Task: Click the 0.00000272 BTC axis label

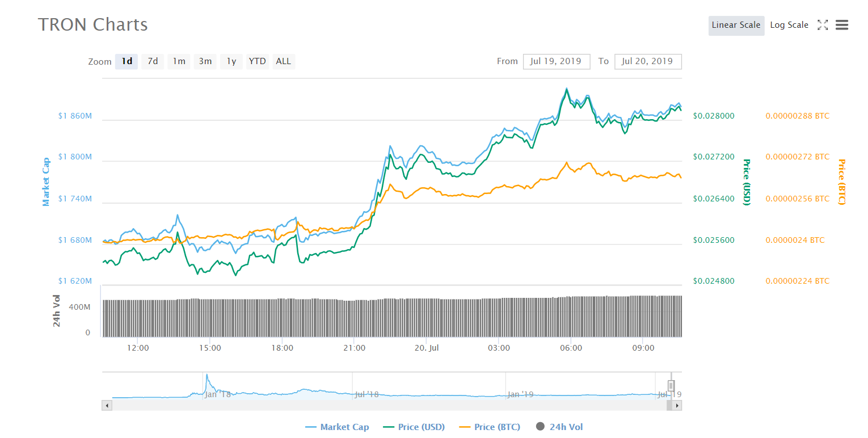Action: [x=797, y=157]
